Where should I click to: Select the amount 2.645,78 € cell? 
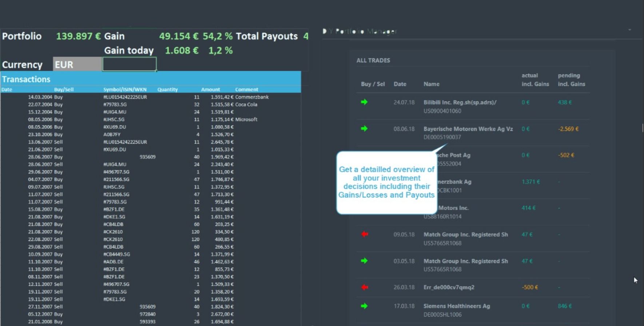pyautogui.click(x=222, y=142)
